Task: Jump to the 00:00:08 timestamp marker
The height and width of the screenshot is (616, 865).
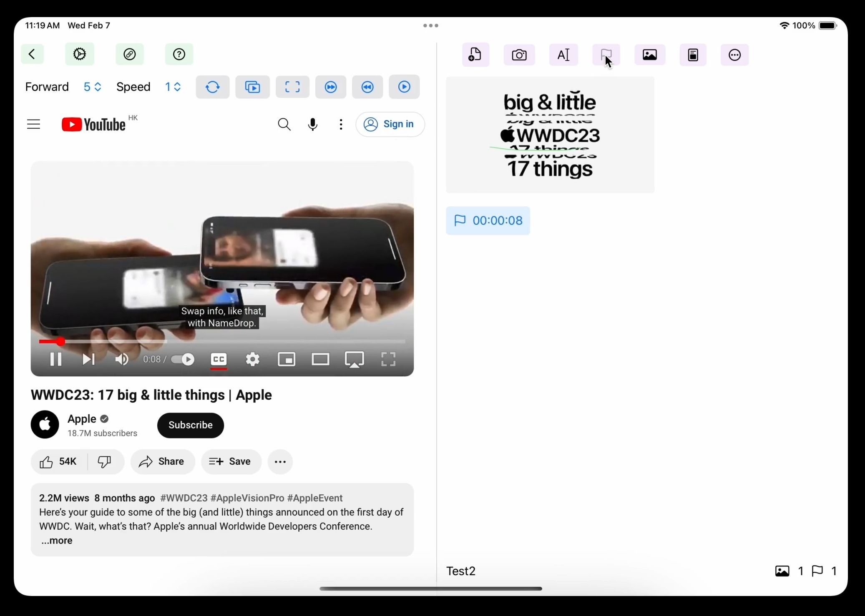Action: point(488,221)
